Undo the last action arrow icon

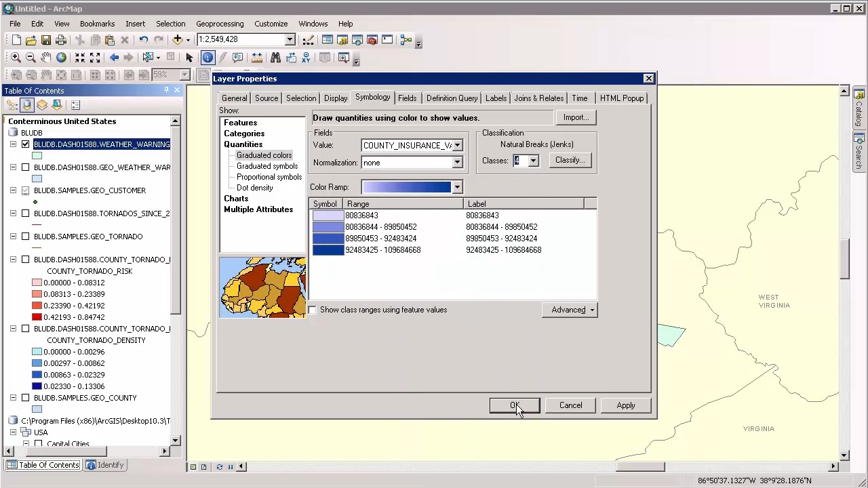(144, 40)
